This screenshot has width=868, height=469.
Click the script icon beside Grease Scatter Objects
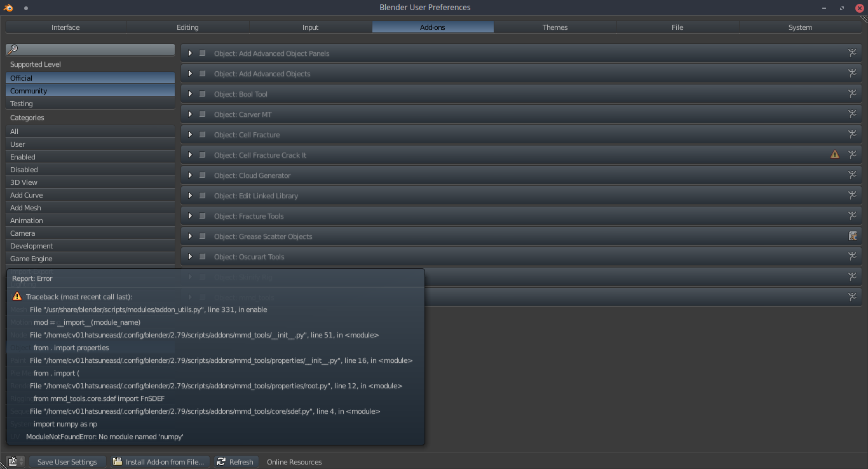[852, 236]
